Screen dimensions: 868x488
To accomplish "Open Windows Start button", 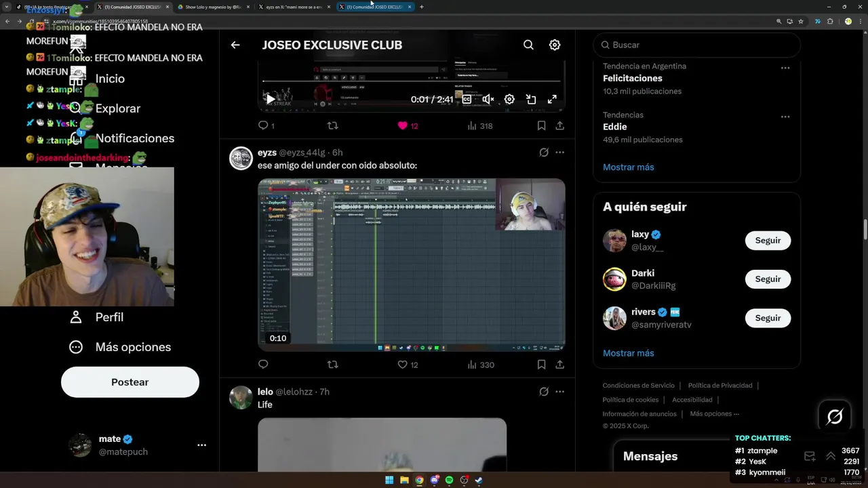I will tap(389, 481).
